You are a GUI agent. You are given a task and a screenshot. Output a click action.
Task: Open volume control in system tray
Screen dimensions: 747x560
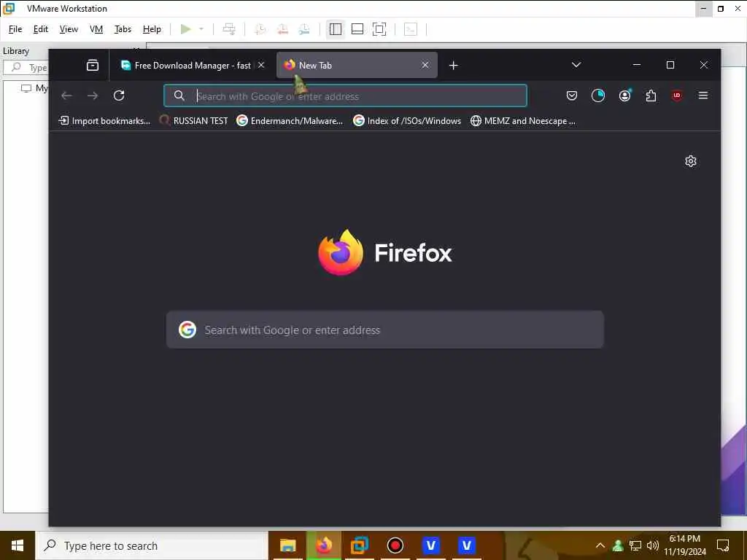[x=653, y=545]
